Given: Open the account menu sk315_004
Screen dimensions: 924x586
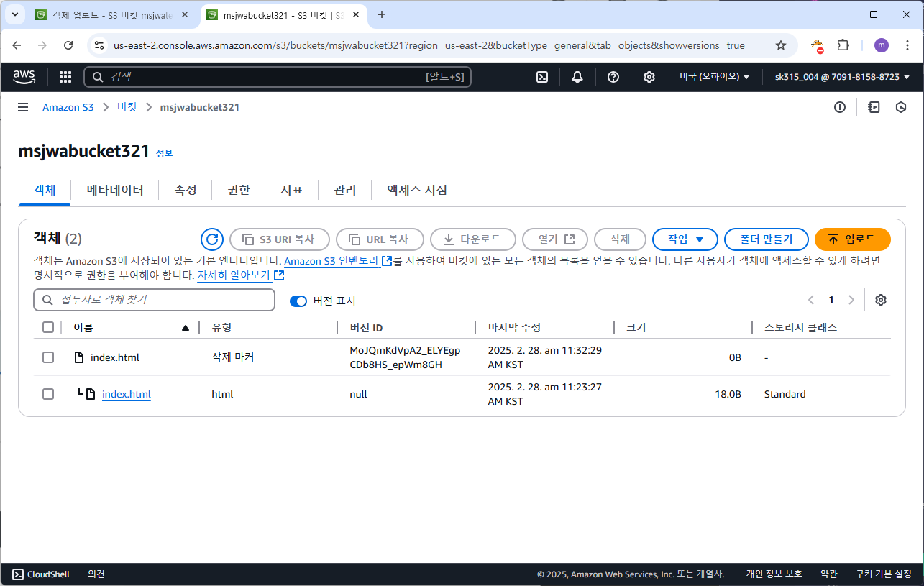Looking at the screenshot, I should pyautogui.click(x=842, y=77).
